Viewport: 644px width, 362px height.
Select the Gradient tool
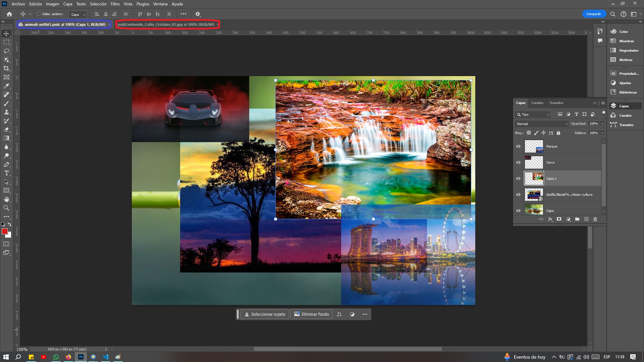[x=6, y=138]
